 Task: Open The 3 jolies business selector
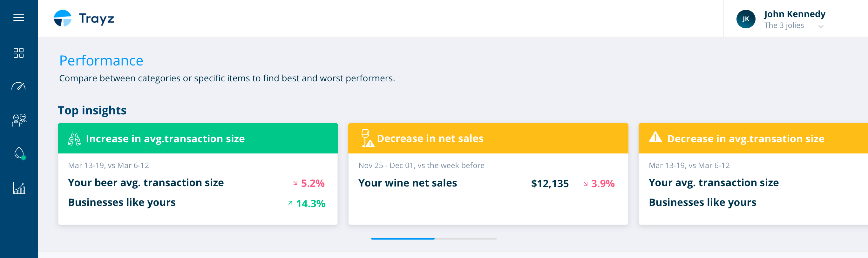click(784, 25)
